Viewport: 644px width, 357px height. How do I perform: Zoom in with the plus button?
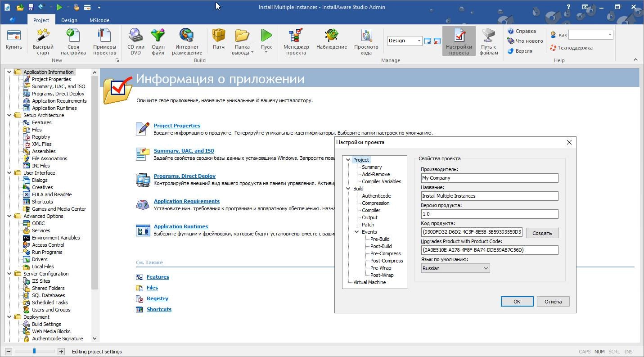coord(61,352)
